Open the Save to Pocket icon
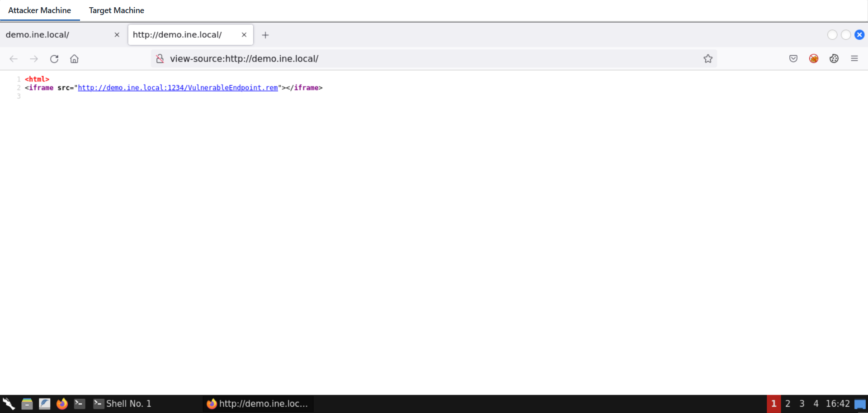This screenshot has height=413, width=868. tap(793, 59)
